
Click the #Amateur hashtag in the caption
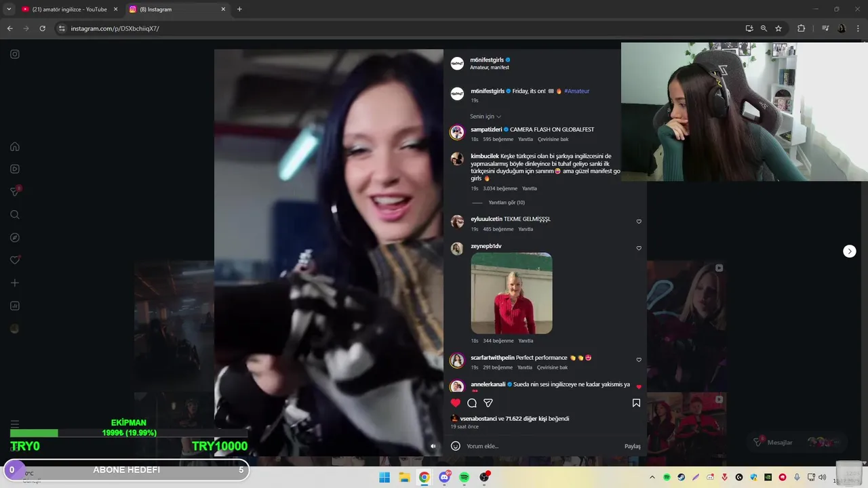click(576, 91)
